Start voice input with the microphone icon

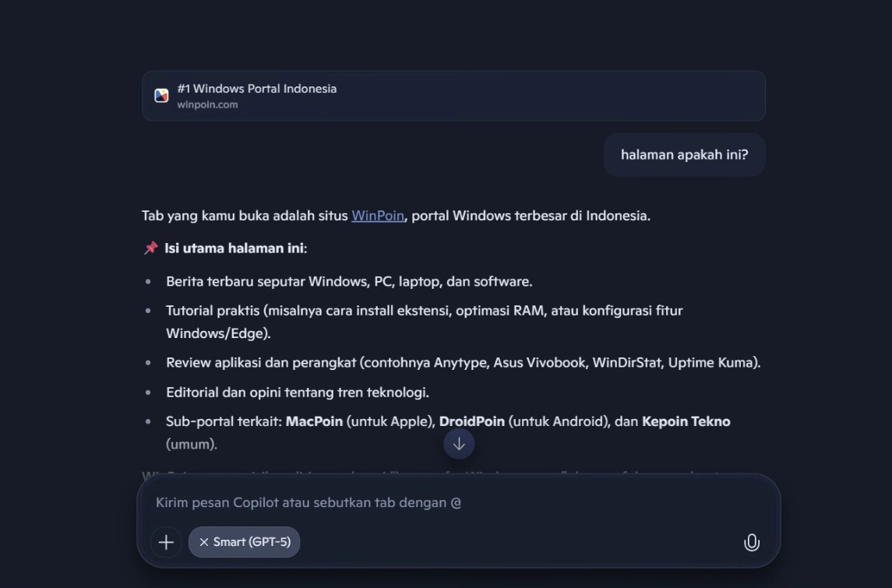(x=751, y=543)
